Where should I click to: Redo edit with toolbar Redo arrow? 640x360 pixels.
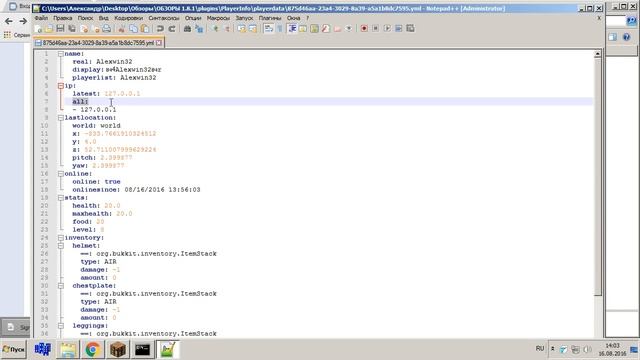point(172,29)
